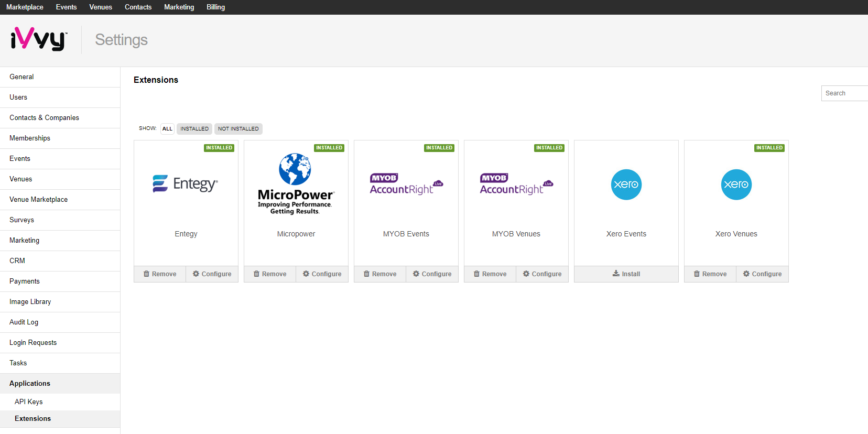Screen dimensions: 868x434
Task: Configure the Micropower extension
Action: tap(322, 274)
